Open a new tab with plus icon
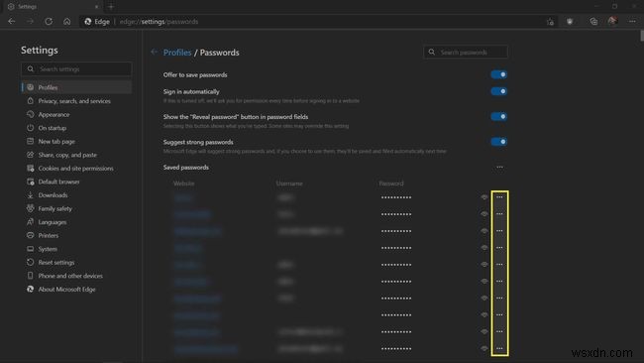The height and width of the screenshot is (363, 644). [x=111, y=7]
